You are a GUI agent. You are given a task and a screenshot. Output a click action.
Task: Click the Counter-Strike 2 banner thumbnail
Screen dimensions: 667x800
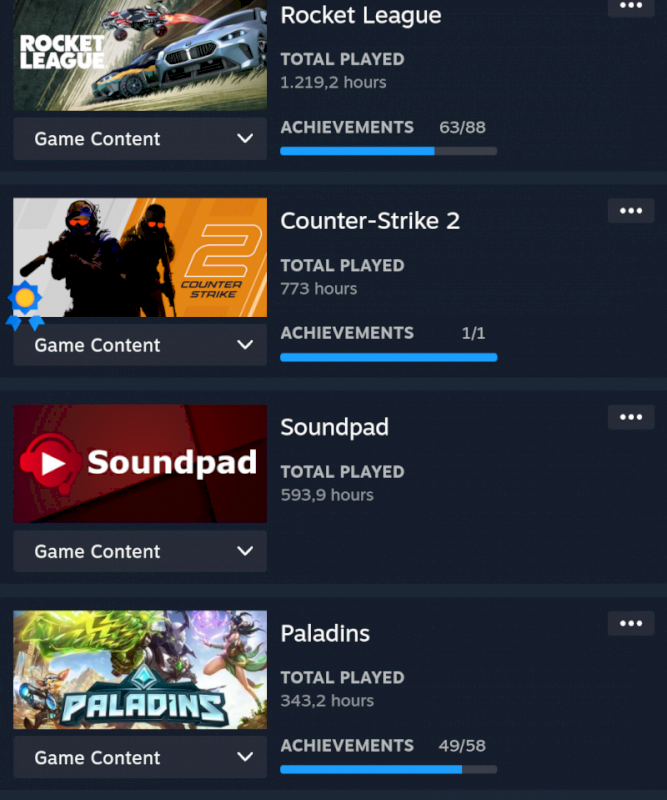[140, 258]
